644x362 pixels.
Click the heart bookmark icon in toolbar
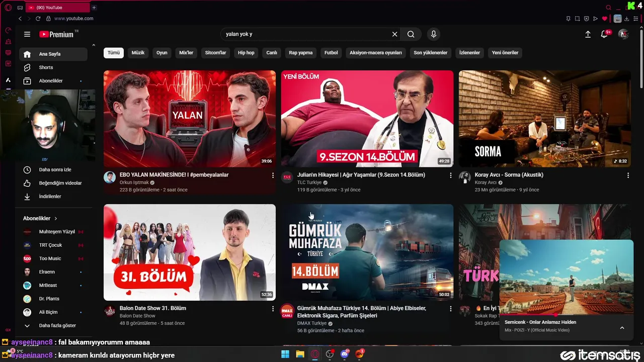[605, 19]
